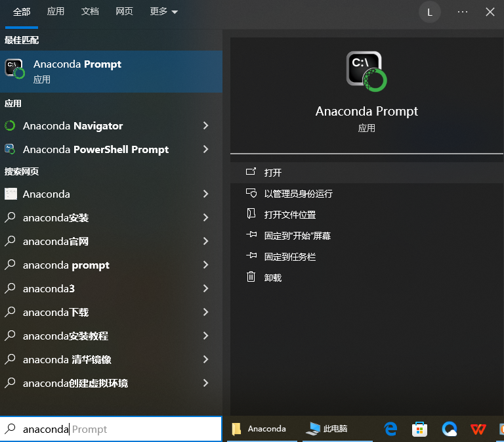Open Anaconda Navigator app result
The width and height of the screenshot is (504, 442).
point(111,125)
